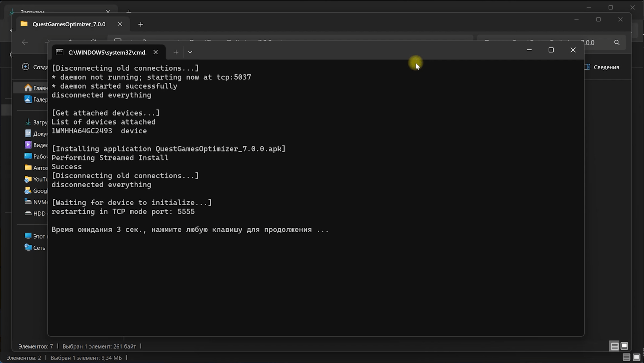644x363 pixels.
Task: Open Галерея gallery sidebar item
Action: pos(36,100)
